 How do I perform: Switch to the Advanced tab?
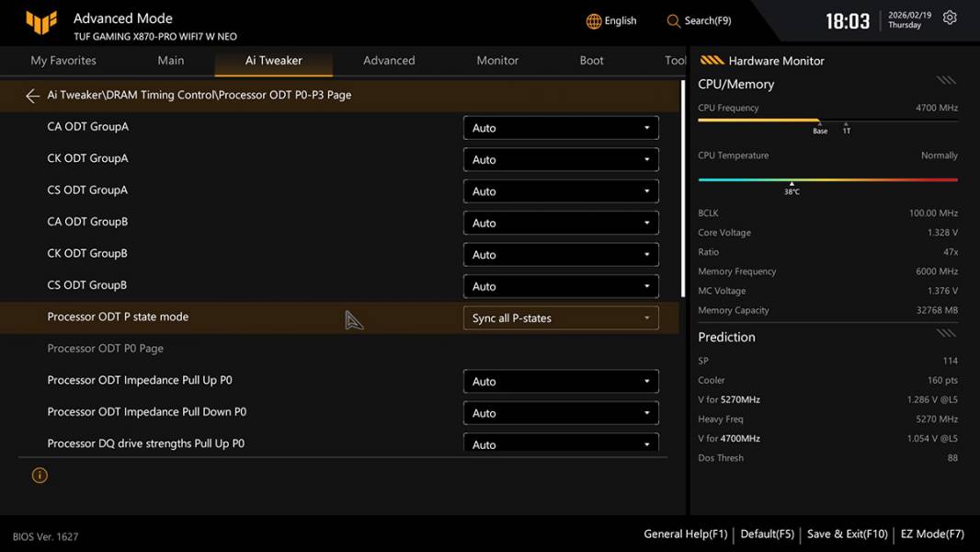(389, 61)
